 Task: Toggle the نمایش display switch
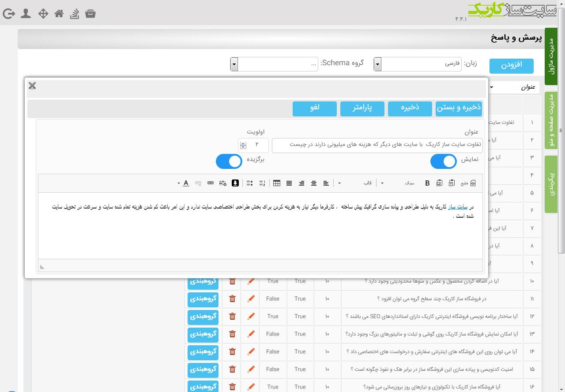click(444, 161)
